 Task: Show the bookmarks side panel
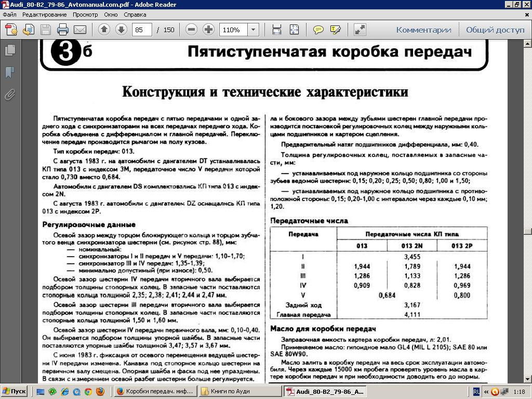point(9,72)
